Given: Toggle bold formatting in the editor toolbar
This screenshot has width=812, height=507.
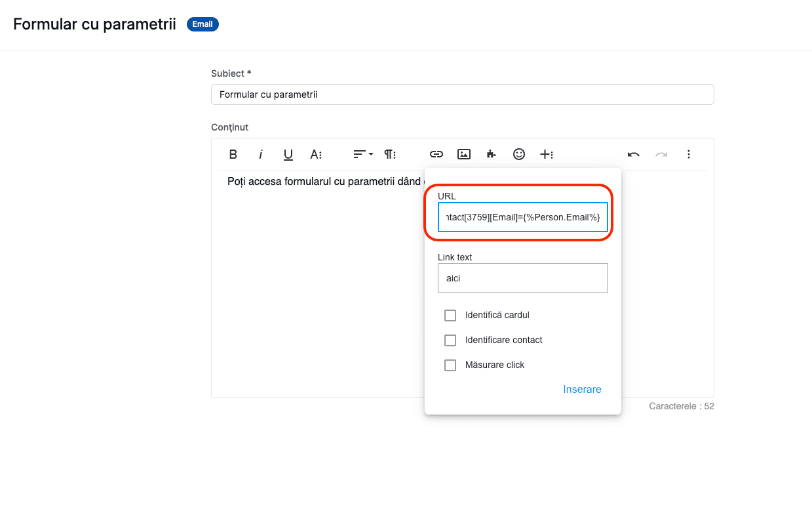Looking at the screenshot, I should [233, 154].
